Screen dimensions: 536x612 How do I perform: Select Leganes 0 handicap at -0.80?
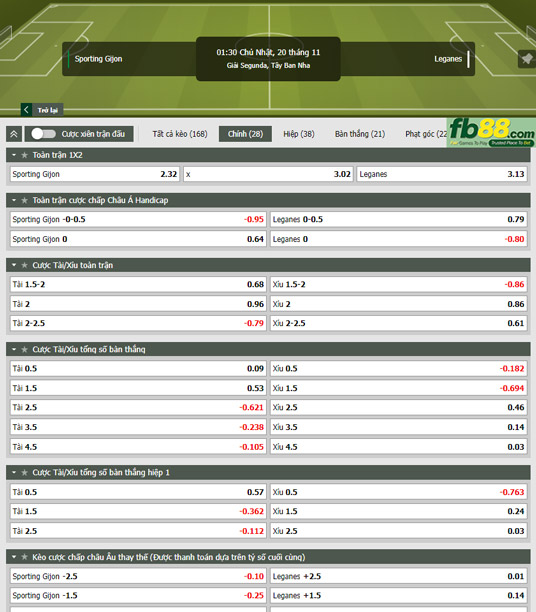399,239
